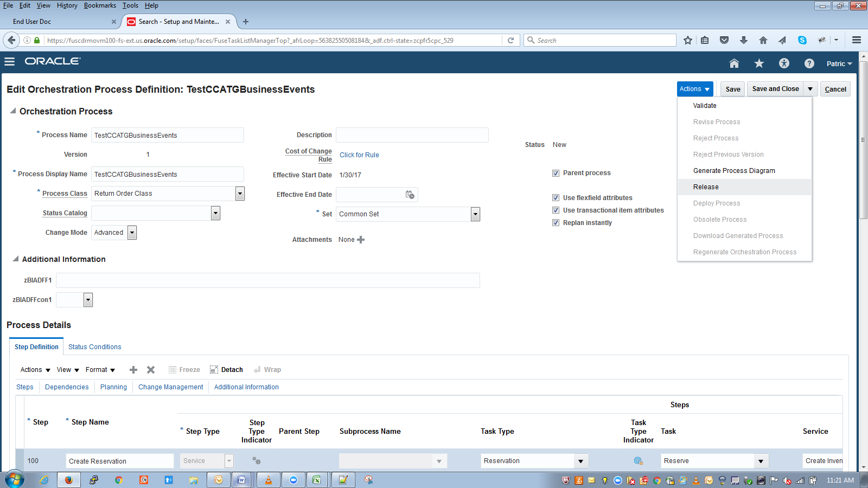Add an attachment with the plus icon
The width and height of the screenshot is (868, 488).
point(361,240)
